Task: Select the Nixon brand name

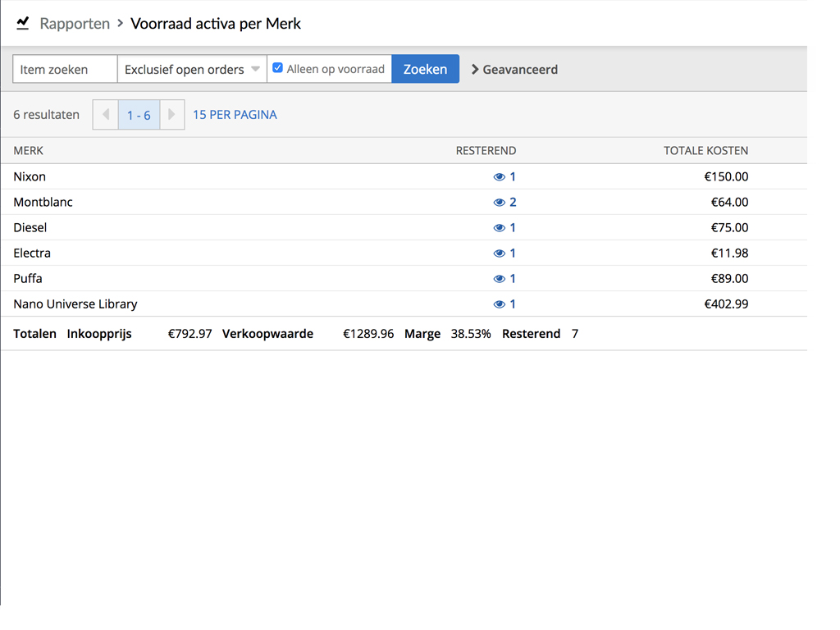Action: tap(30, 177)
